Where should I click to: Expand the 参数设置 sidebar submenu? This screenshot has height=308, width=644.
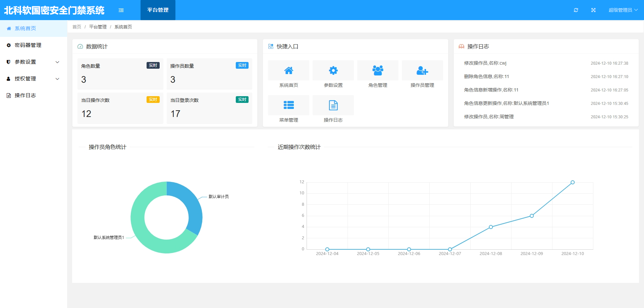coord(34,62)
